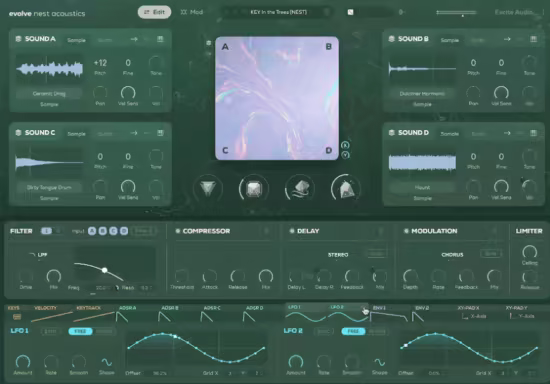Switch to the Mod view

tap(192, 12)
